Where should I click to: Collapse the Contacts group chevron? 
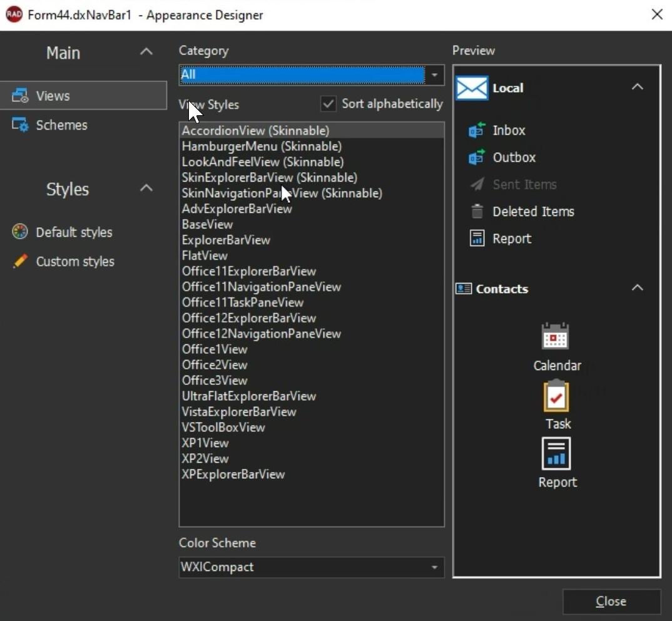638,288
